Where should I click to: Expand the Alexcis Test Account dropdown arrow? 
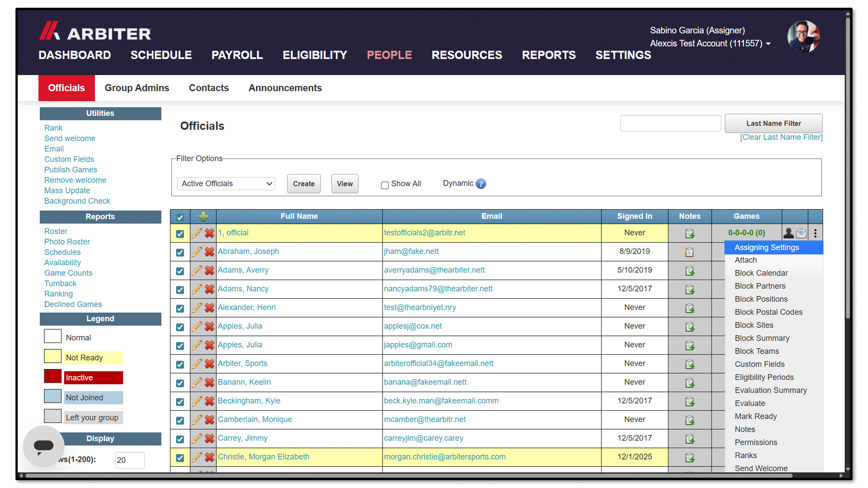click(x=768, y=44)
